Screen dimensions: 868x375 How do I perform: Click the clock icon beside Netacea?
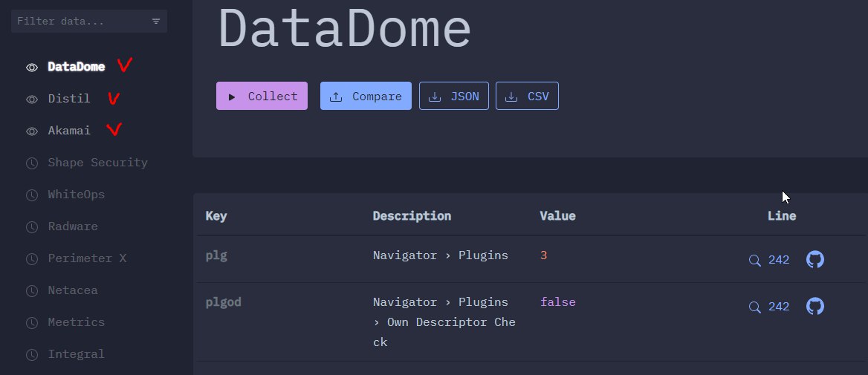(x=32, y=291)
